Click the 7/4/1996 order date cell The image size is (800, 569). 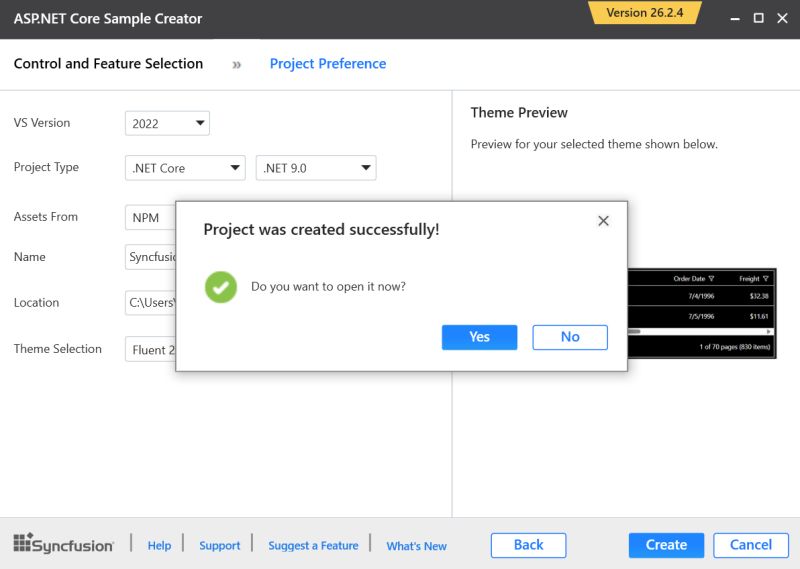pos(701,296)
